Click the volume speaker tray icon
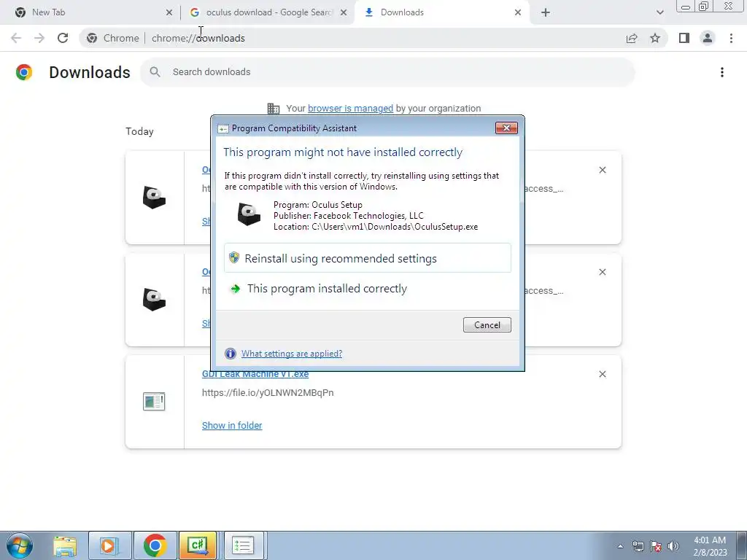This screenshot has width=747, height=560. 673,546
